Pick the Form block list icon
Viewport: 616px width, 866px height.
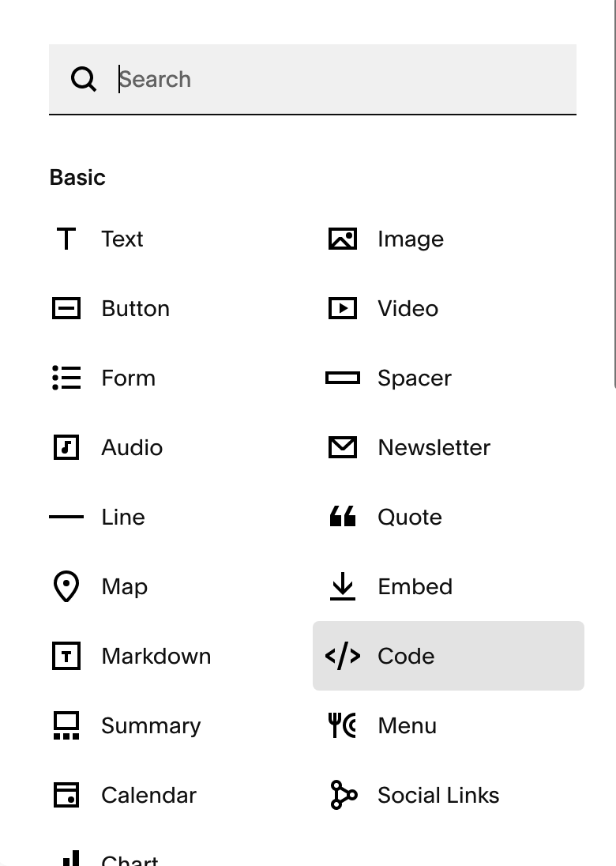(x=66, y=378)
